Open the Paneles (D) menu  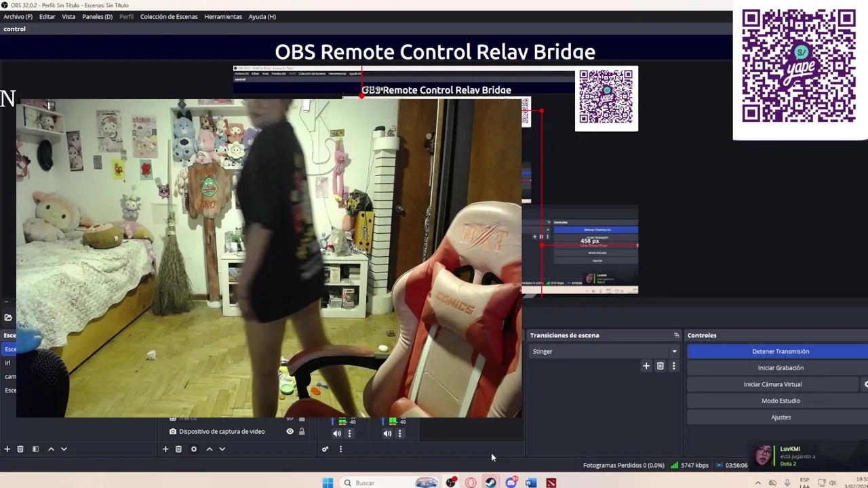tap(98, 16)
